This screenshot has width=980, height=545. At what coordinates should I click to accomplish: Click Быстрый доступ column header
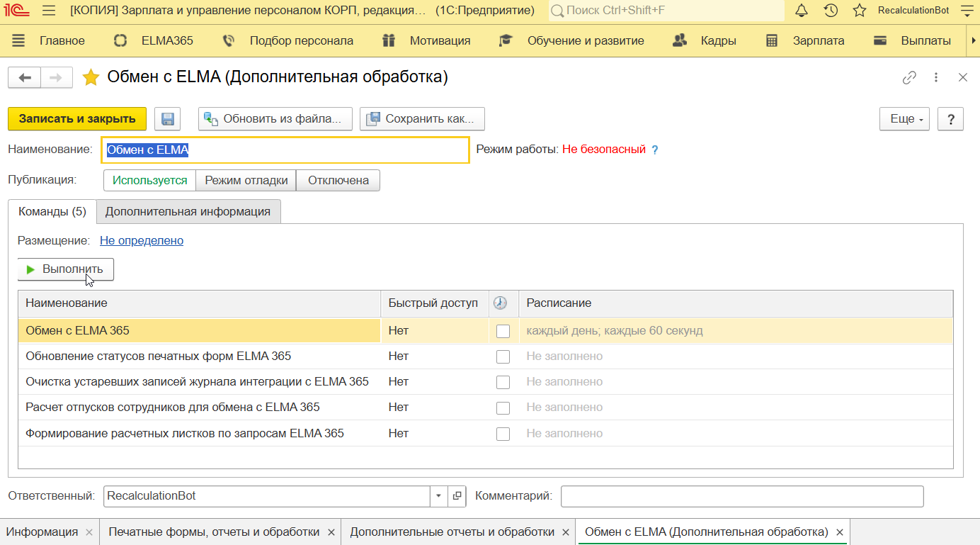(x=434, y=303)
